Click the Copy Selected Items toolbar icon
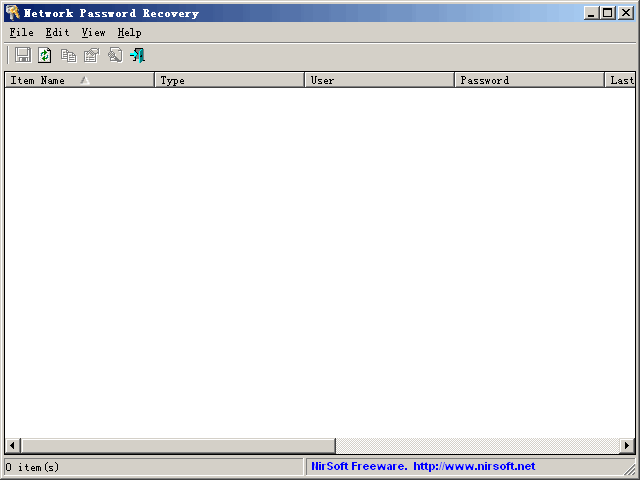This screenshot has width=640, height=480. (x=68, y=55)
